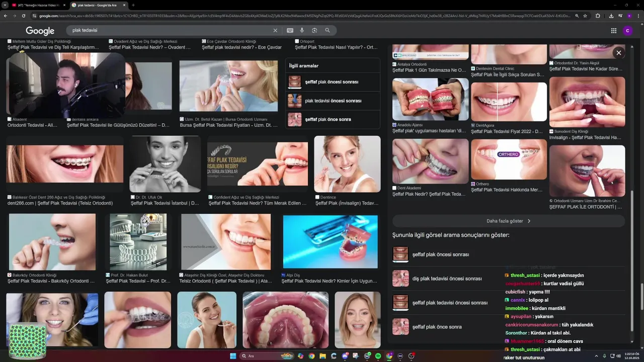Open the Dentince smiling woman image
644x362 pixels.
[x=347, y=164]
